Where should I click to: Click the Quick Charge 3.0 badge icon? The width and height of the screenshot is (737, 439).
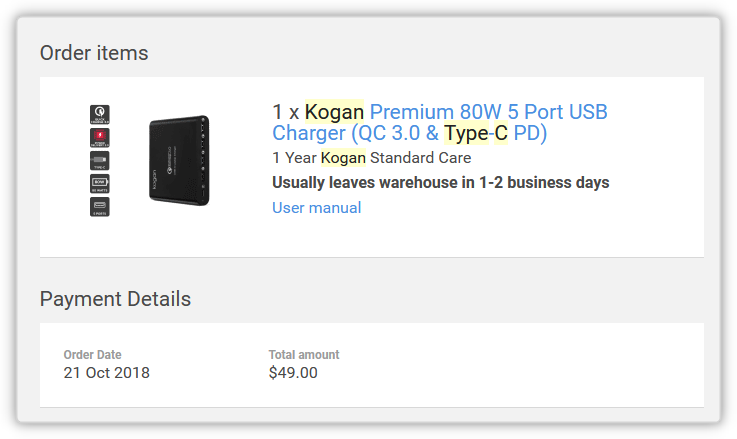point(100,114)
